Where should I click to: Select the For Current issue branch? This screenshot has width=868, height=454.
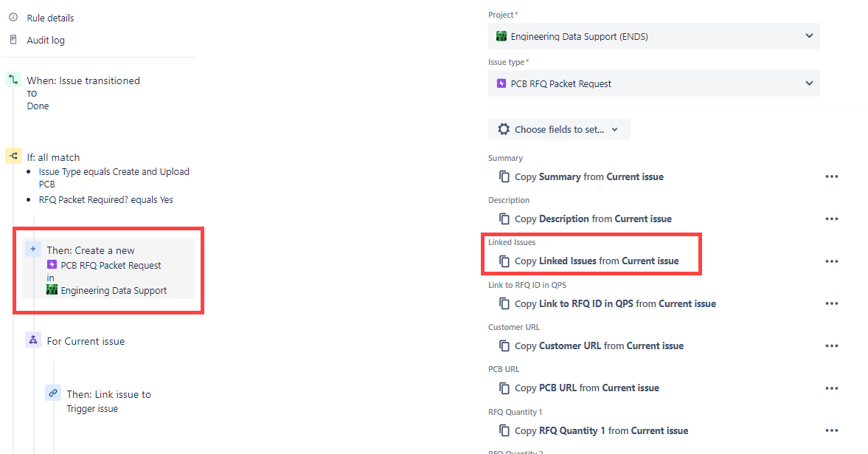click(x=86, y=342)
